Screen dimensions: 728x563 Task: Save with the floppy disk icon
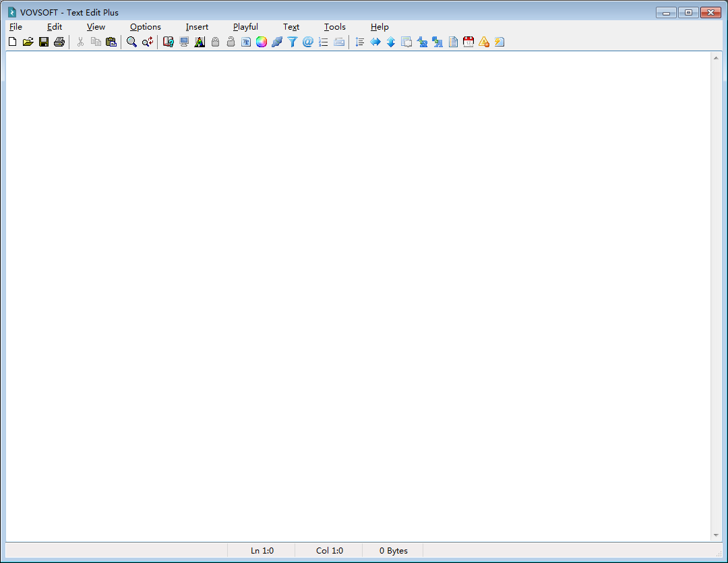44,42
